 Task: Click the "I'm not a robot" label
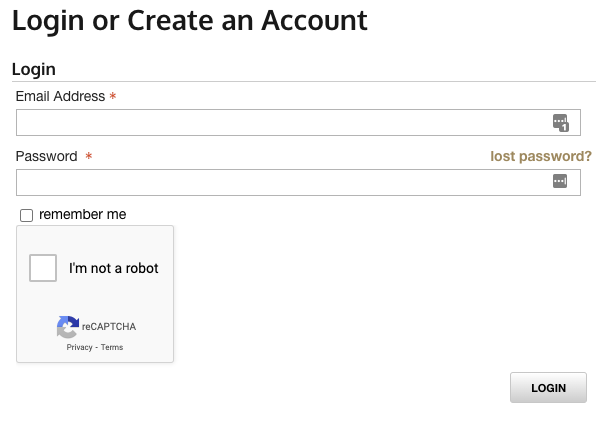tap(113, 268)
